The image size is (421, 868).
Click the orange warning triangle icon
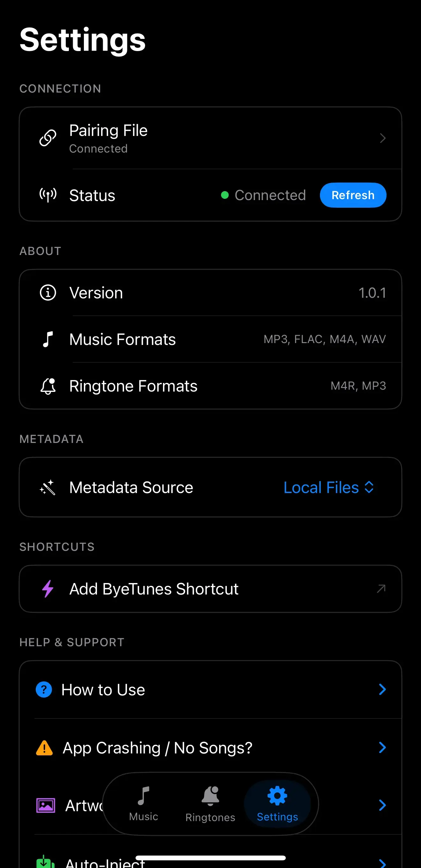coord(44,748)
